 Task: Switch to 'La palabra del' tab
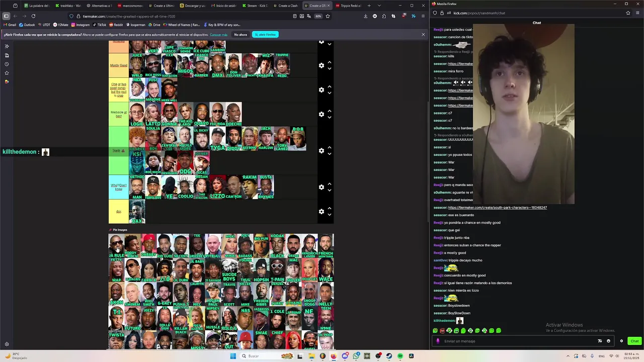[x=36, y=6]
